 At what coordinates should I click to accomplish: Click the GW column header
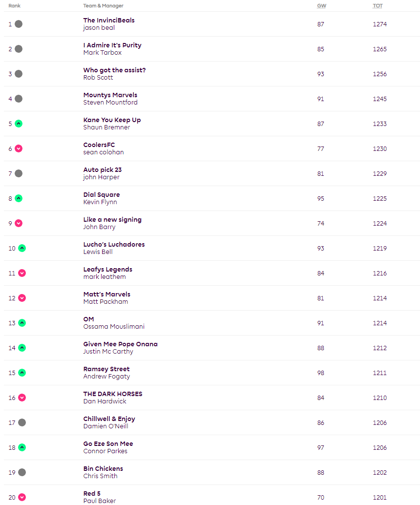(321, 6)
